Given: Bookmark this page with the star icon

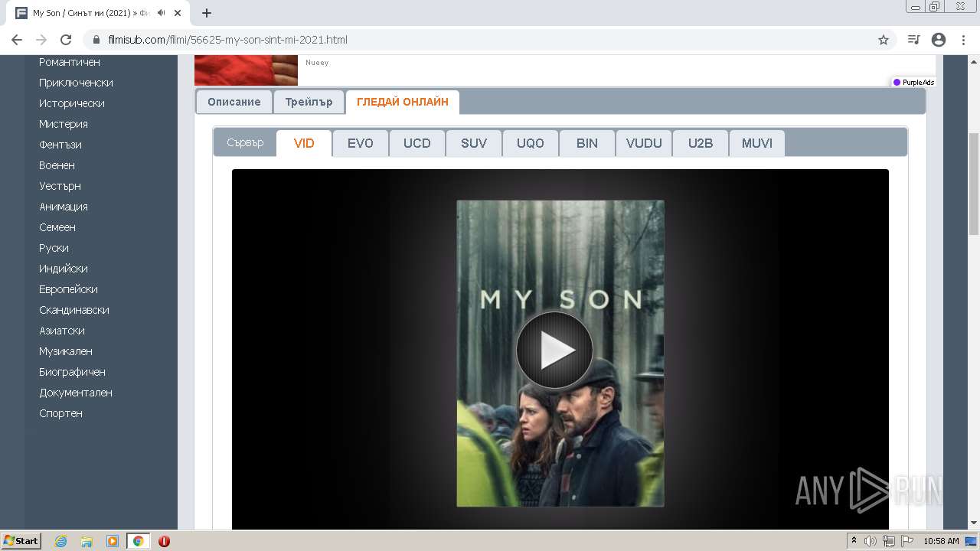Looking at the screenshot, I should click(884, 40).
